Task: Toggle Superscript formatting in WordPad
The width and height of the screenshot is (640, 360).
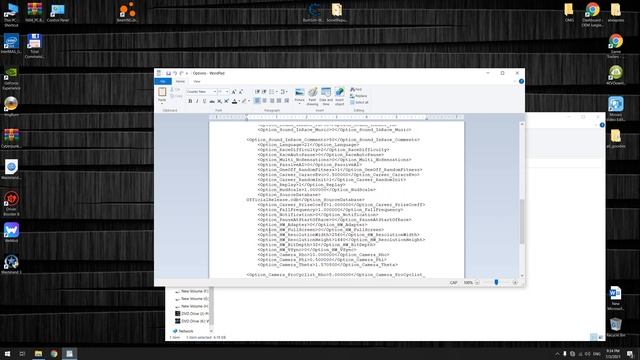Action: point(227,101)
